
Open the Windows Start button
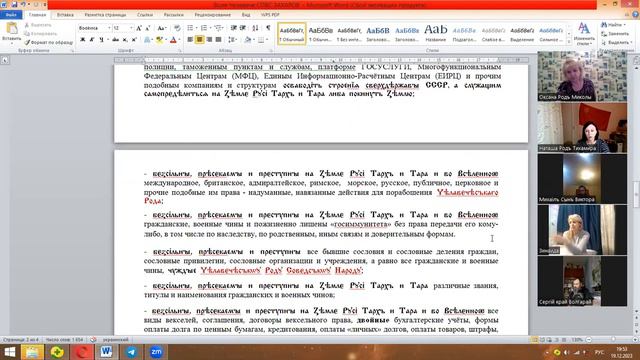click(10, 352)
